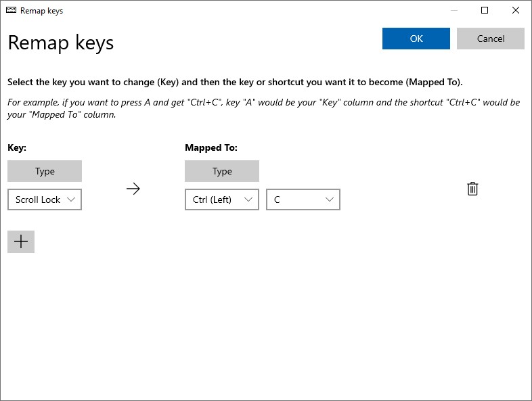Click the arrow between Key and Mapped To
Screen dimensions: 532x401
pyautogui.click(x=133, y=189)
